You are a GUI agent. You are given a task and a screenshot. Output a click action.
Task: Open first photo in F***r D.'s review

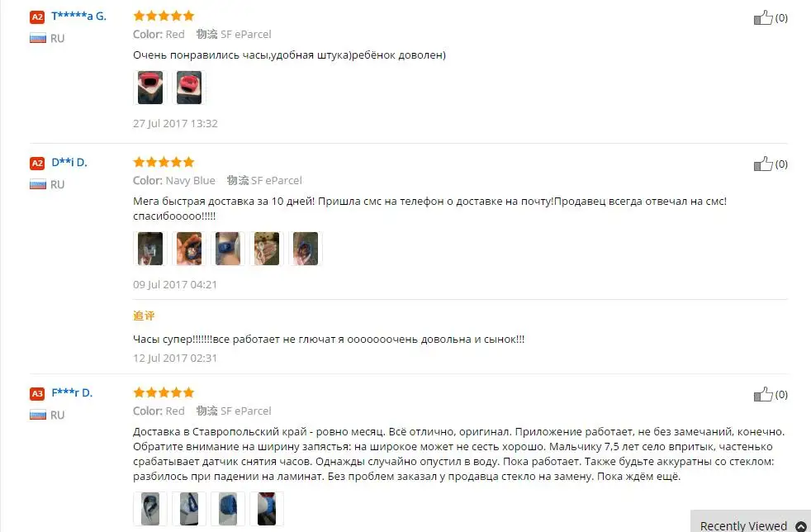pyautogui.click(x=150, y=509)
